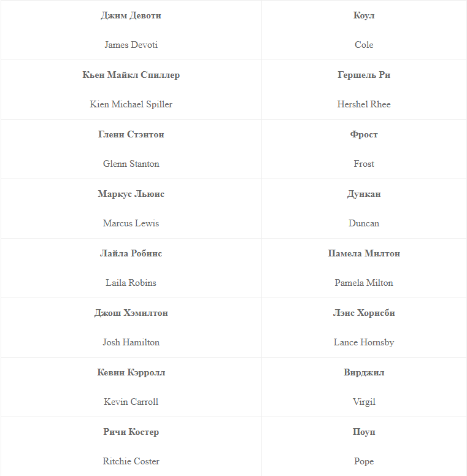Click the character name Коул
467x476 pixels.
(x=364, y=15)
